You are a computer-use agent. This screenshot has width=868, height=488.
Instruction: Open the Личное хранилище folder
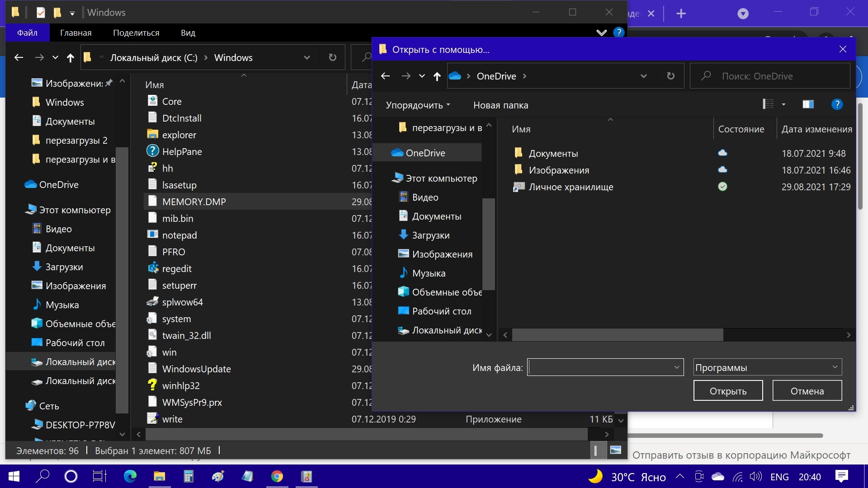click(571, 187)
